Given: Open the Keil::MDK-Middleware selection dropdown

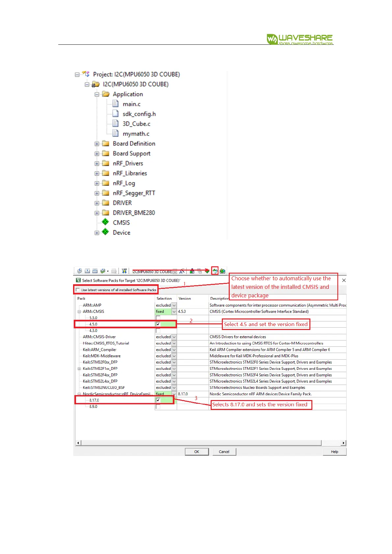Looking at the screenshot, I should click(174, 356).
